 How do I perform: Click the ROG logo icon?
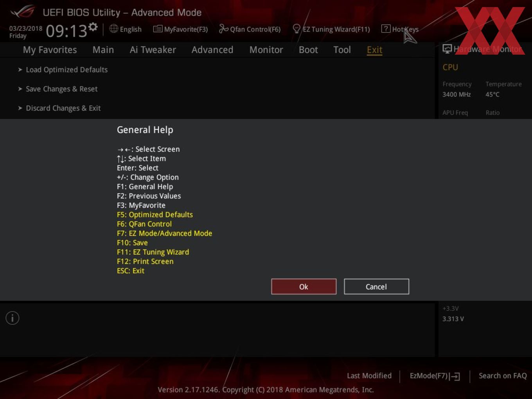[22, 12]
